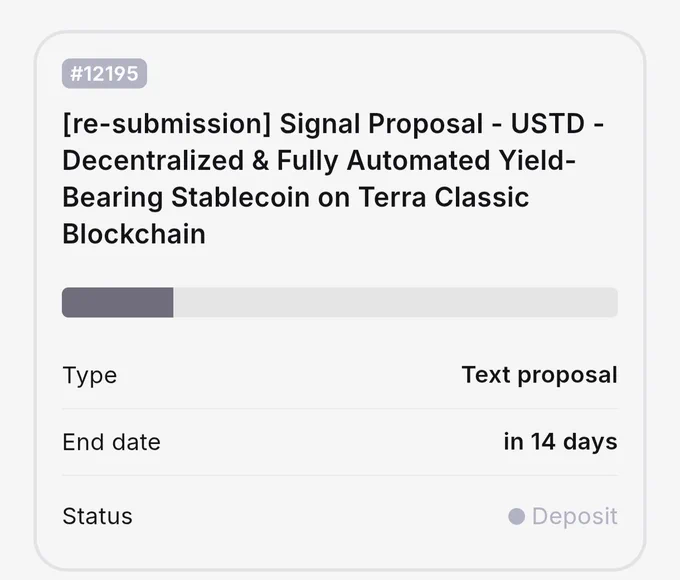Click the #12195 proposal ID badge
The width and height of the screenshot is (680, 580).
pyautogui.click(x=105, y=73)
